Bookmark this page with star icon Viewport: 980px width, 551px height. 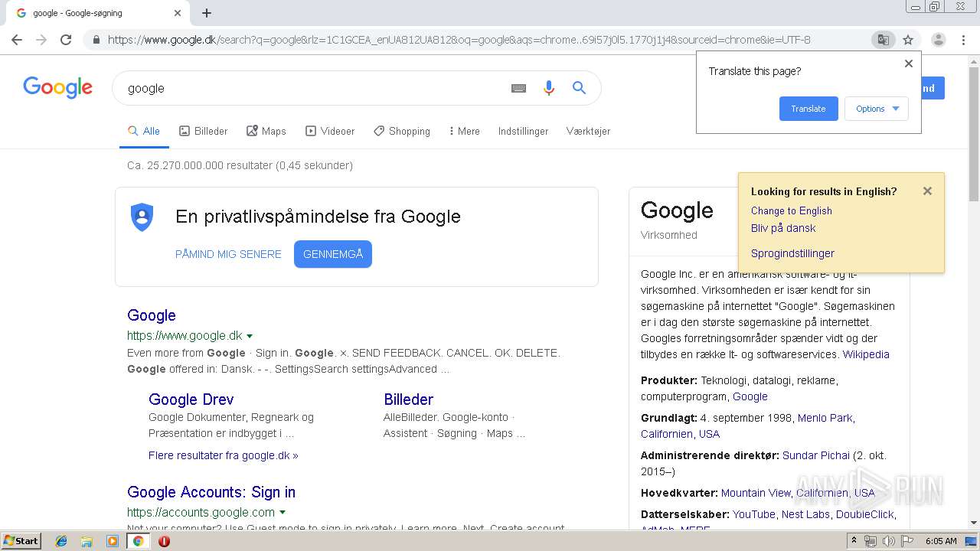point(908,40)
